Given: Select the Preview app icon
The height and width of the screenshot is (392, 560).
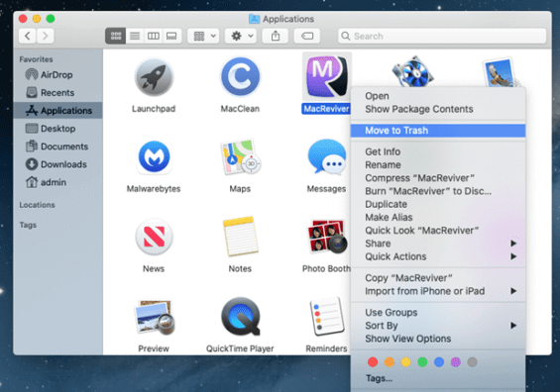Looking at the screenshot, I should pos(154,317).
